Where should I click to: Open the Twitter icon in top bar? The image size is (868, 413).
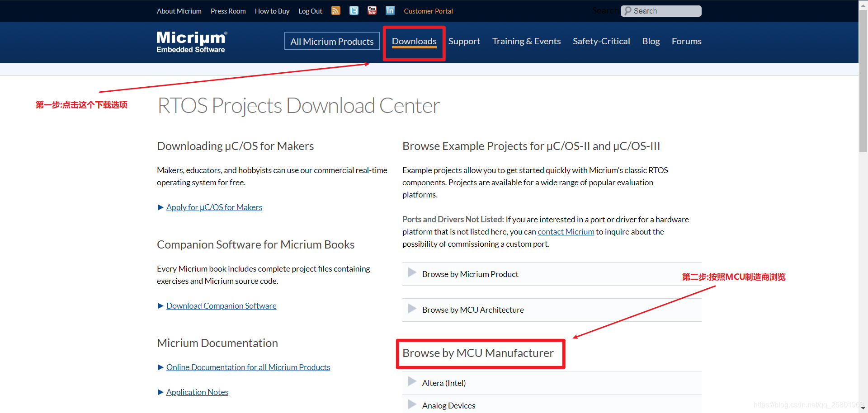point(354,10)
